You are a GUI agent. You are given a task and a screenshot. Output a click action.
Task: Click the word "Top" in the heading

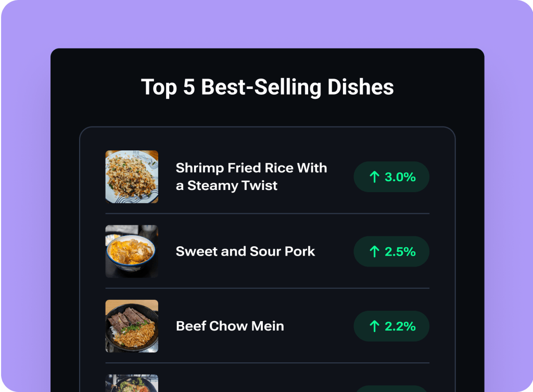pyautogui.click(x=158, y=87)
